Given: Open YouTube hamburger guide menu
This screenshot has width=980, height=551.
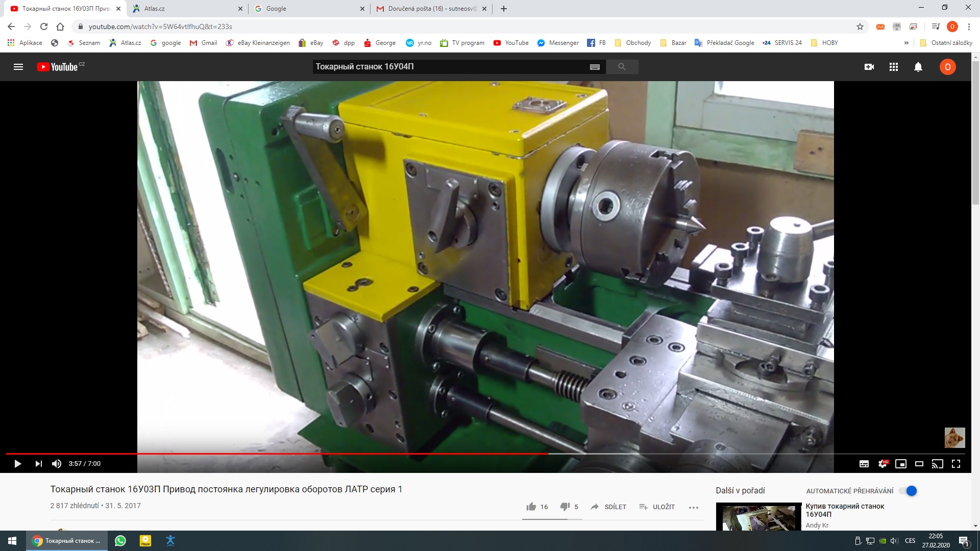Looking at the screenshot, I should click(x=18, y=67).
